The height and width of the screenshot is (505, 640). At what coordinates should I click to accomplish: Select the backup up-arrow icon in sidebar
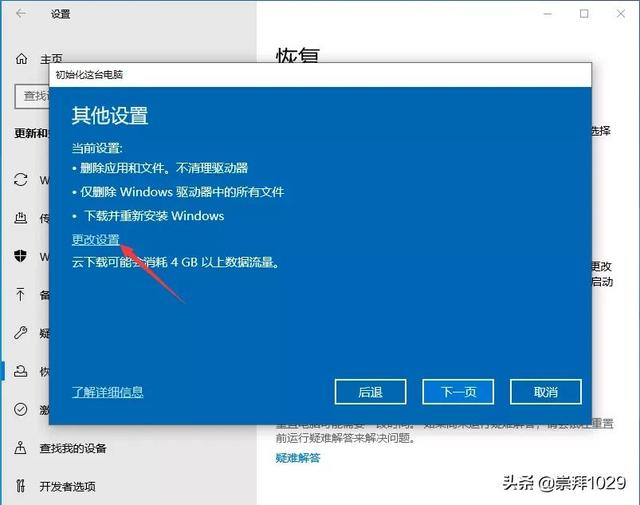point(20,294)
